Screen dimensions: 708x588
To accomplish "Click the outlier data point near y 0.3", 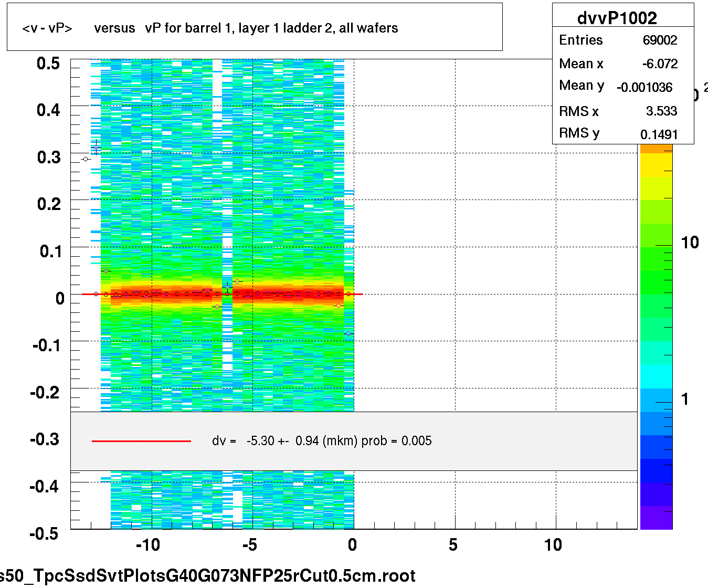I will point(86,159).
